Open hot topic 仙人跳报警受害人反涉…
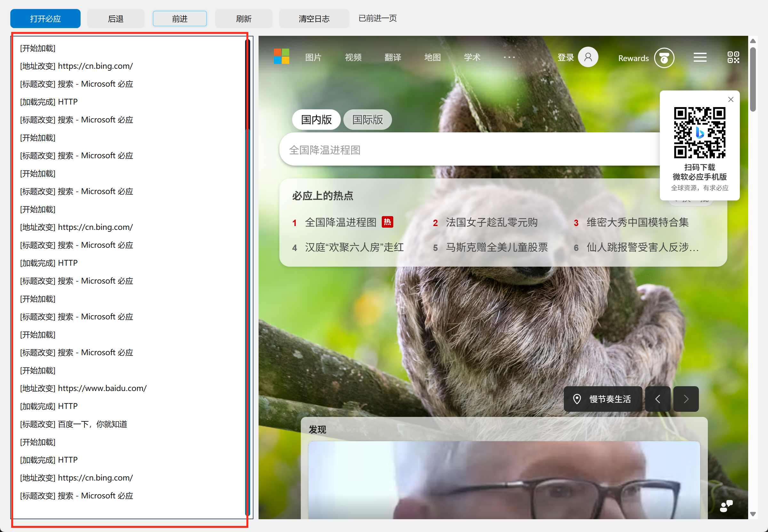This screenshot has height=532, width=768. (642, 247)
